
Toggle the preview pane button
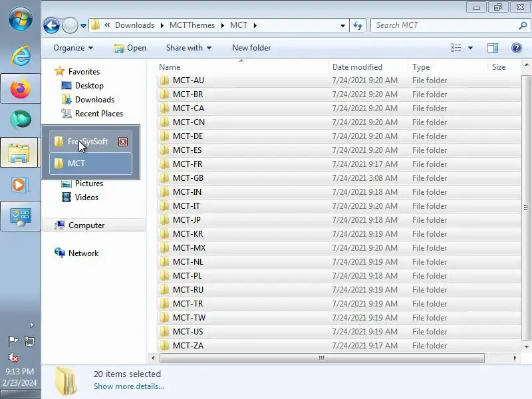pyautogui.click(x=493, y=48)
